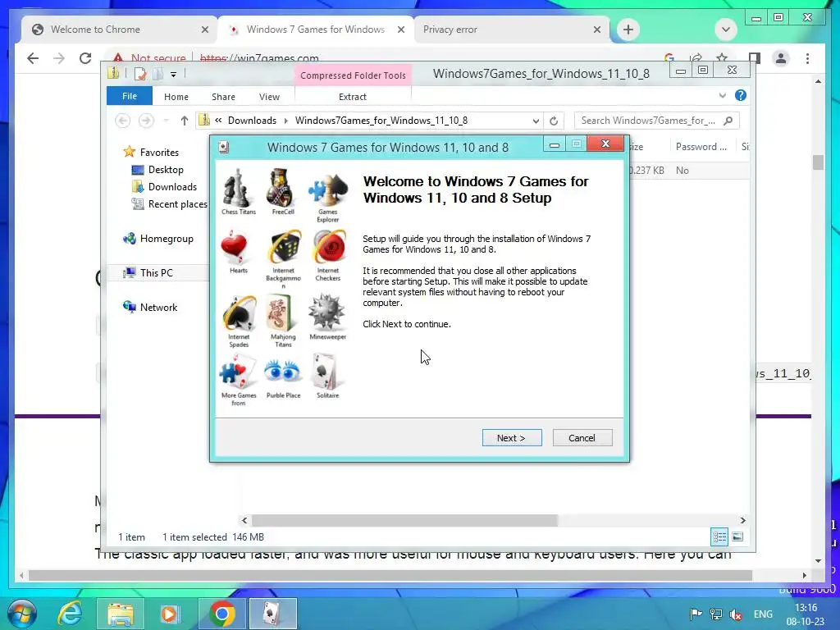Open Explorer help question mark
Screen dimensions: 840x630
(x=741, y=95)
